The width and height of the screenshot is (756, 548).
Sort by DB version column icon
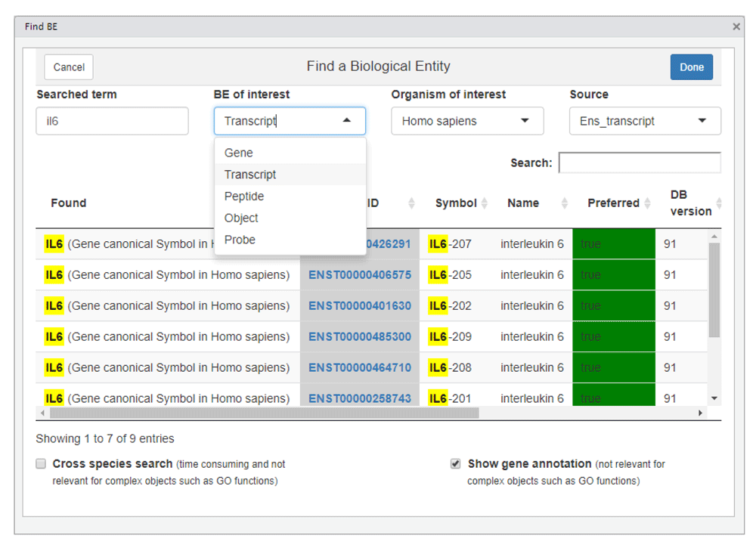(x=719, y=203)
